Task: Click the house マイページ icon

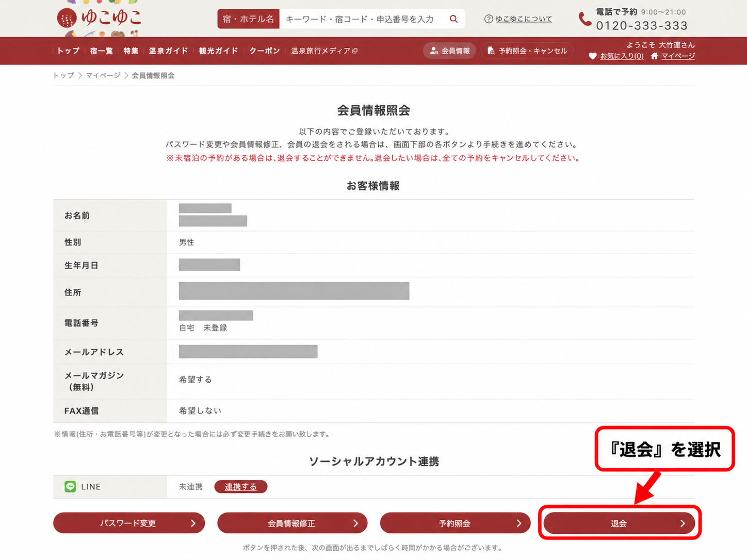Action: pyautogui.click(x=655, y=56)
